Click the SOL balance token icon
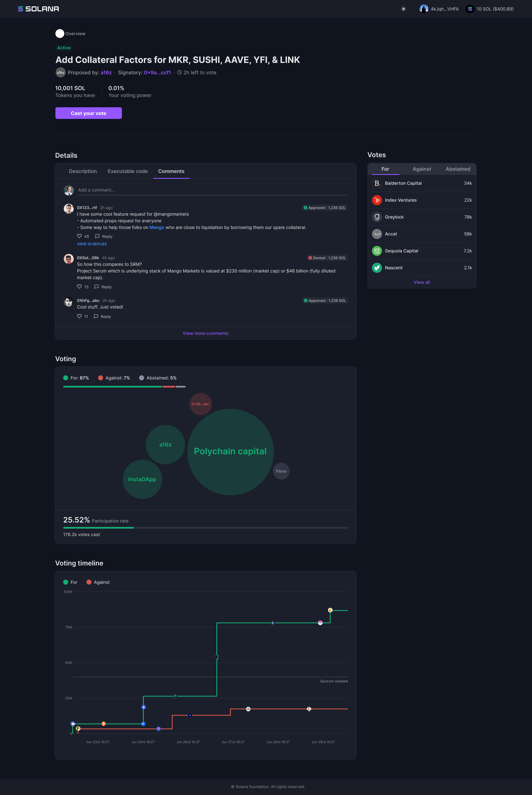 470,9
